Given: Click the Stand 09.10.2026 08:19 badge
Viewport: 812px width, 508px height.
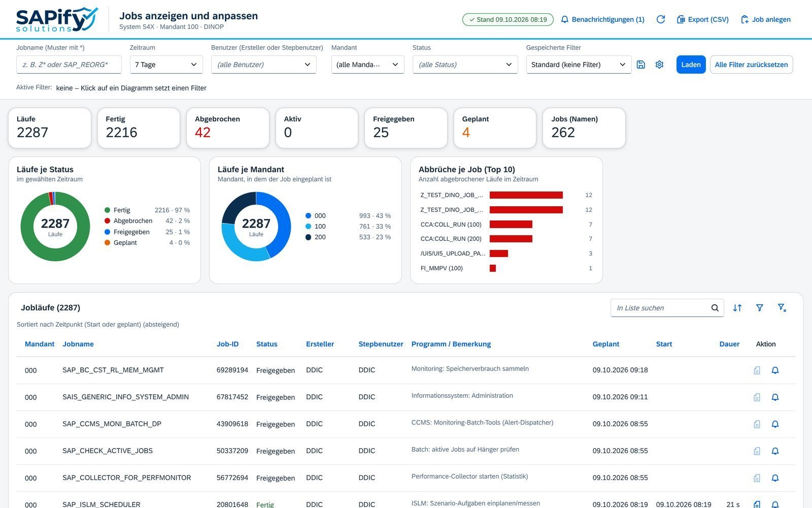Looking at the screenshot, I should pos(507,19).
